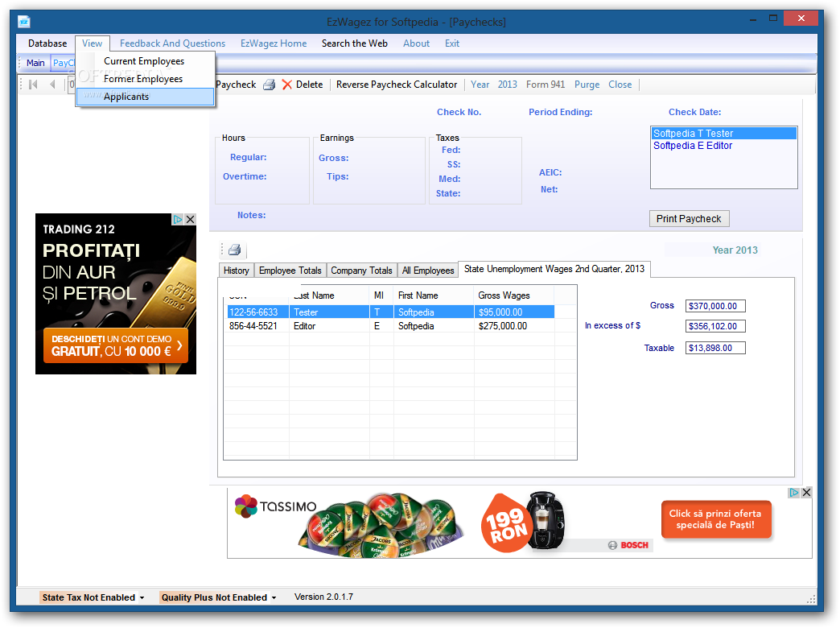
Task: Maximize the EzWagez window
Action: point(772,19)
